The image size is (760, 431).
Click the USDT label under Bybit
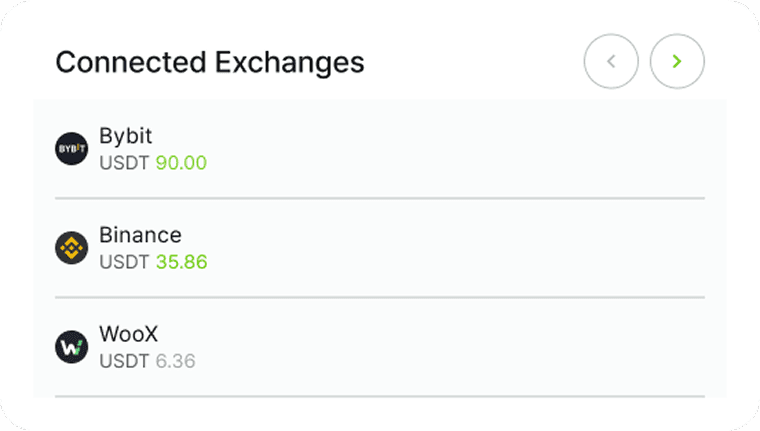point(125,162)
